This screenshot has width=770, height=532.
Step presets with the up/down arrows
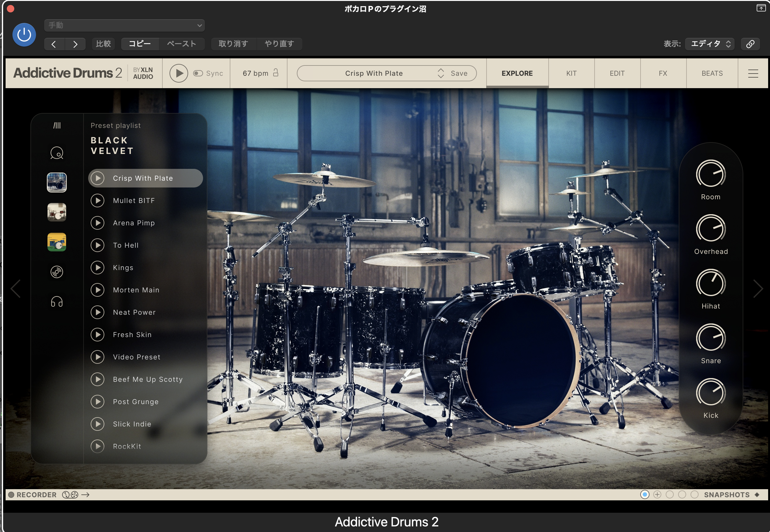click(441, 73)
